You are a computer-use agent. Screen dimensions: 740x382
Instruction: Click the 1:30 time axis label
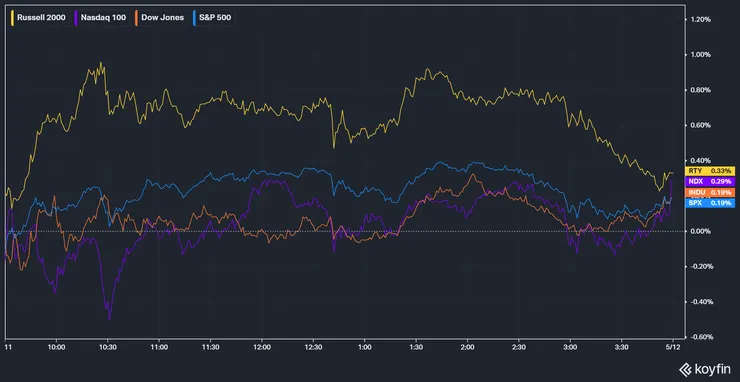coord(416,347)
